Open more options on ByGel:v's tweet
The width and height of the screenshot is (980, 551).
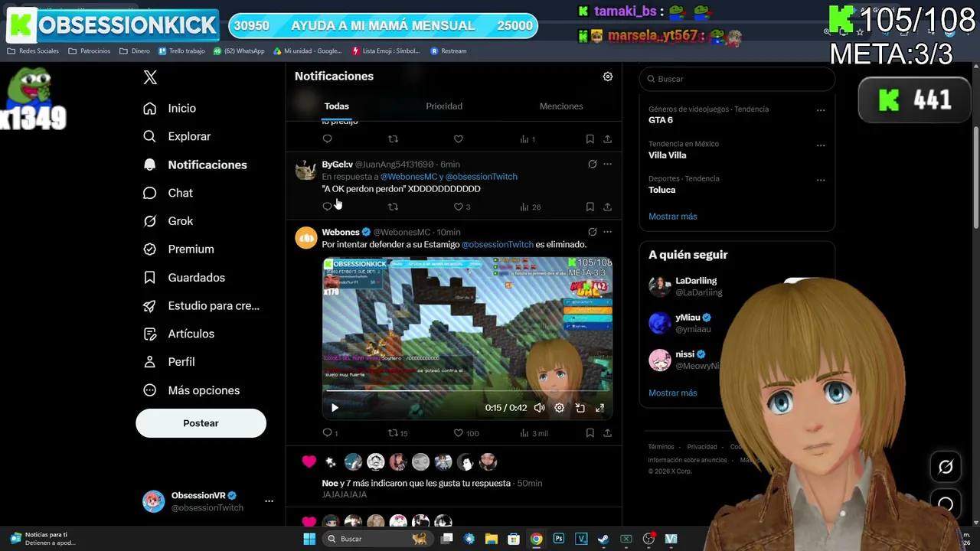click(607, 165)
